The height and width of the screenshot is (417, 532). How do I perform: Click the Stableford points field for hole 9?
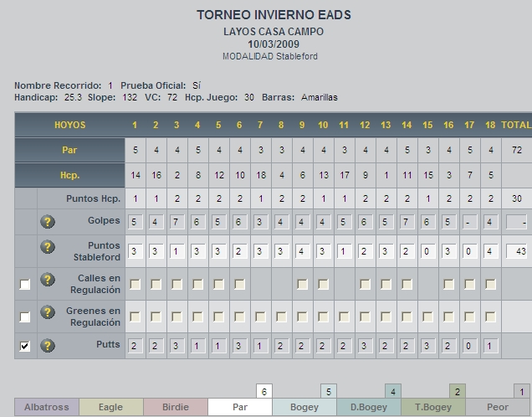[x=303, y=251]
